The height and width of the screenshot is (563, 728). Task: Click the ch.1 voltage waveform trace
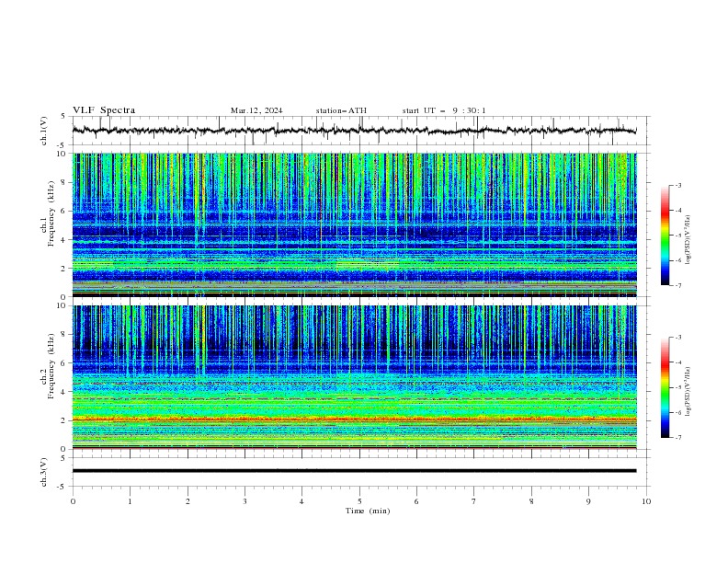354,131
